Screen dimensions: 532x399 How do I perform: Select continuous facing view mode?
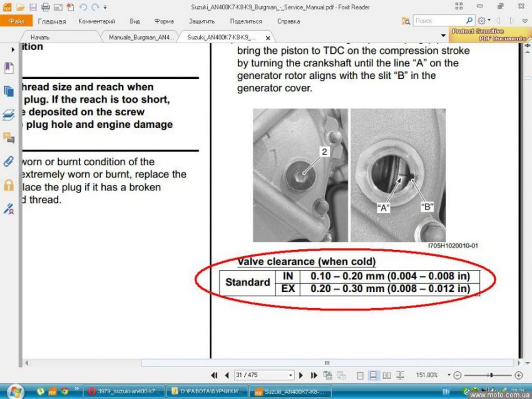point(401,375)
